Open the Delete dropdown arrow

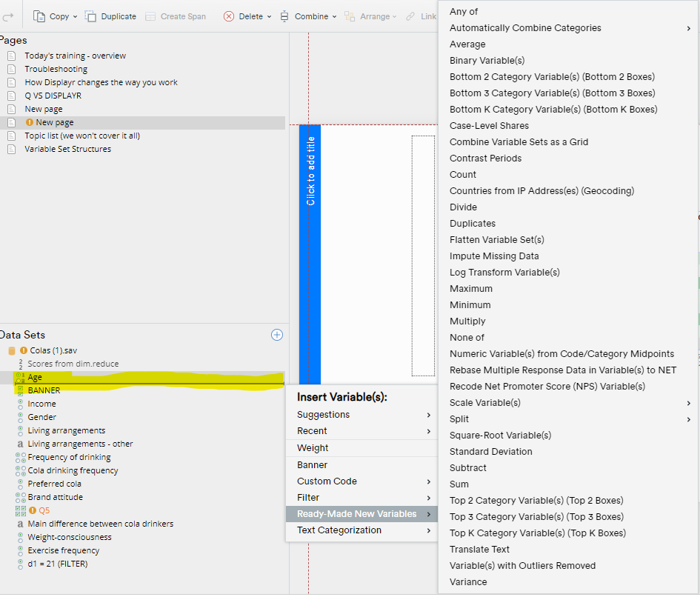269,16
